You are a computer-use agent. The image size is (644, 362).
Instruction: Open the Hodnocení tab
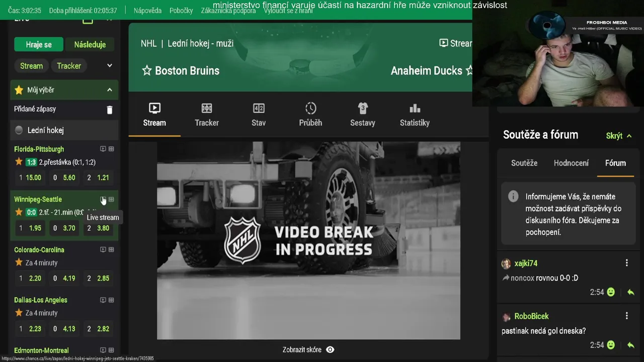(571, 163)
